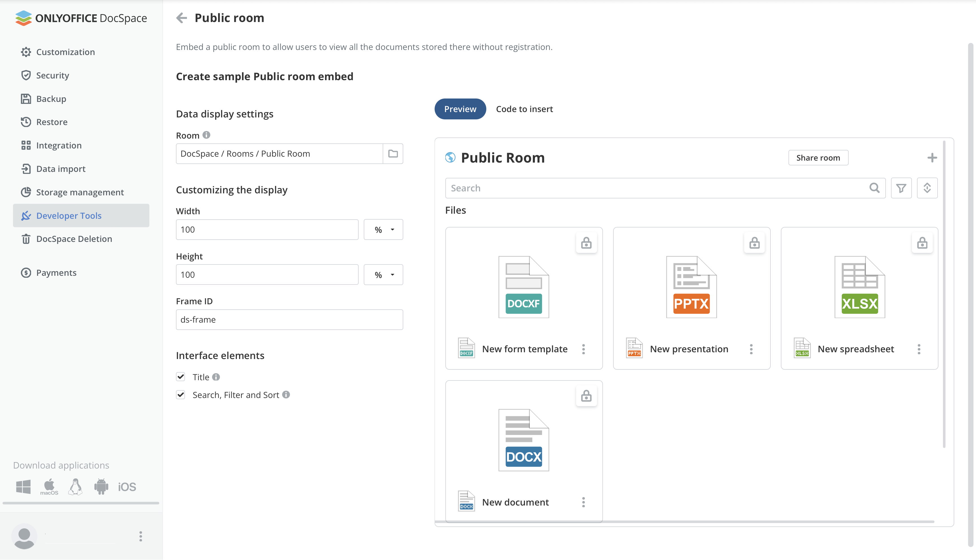The image size is (976, 560).
Task: Click the Share room button
Action: [x=818, y=158]
